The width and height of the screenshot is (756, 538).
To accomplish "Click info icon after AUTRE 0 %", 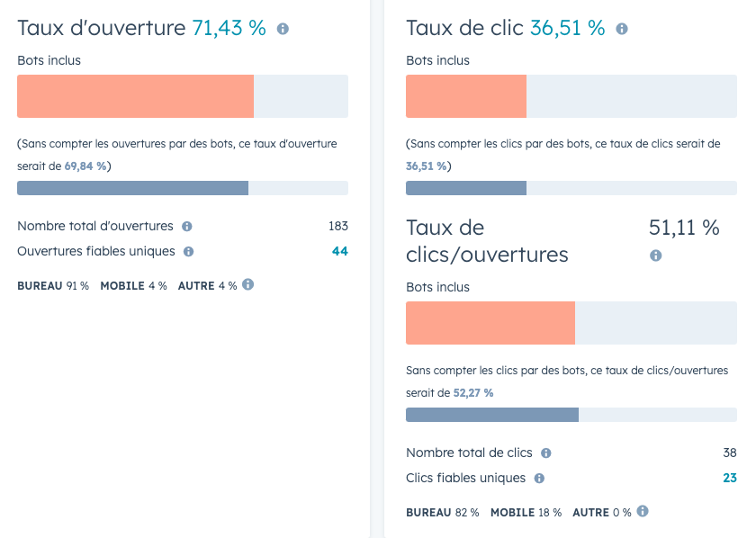I will pyautogui.click(x=643, y=512).
